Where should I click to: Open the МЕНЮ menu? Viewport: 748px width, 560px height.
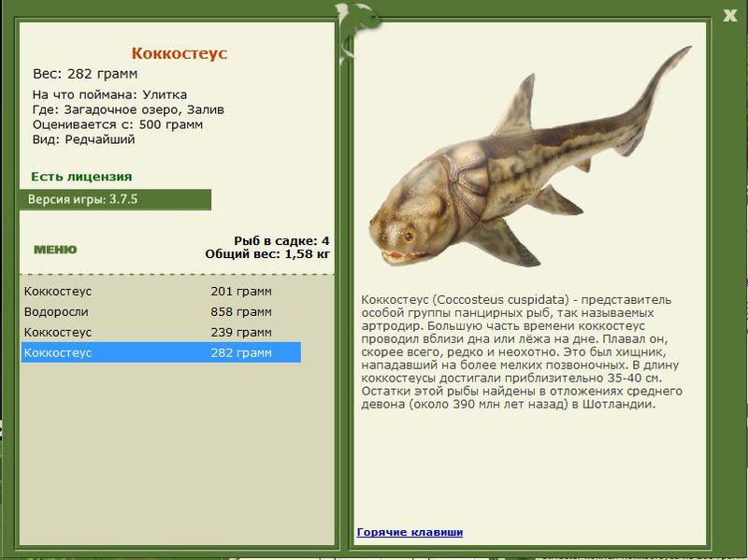(55, 250)
